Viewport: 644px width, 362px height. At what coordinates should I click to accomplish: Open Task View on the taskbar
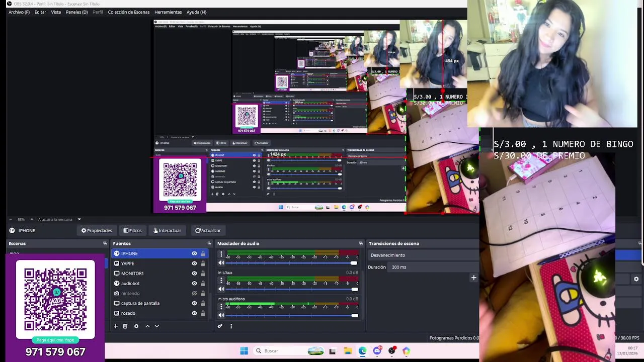(x=333, y=351)
